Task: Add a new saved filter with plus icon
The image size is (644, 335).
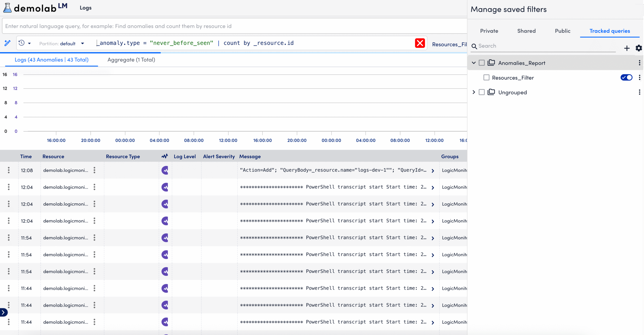Action: (x=627, y=48)
